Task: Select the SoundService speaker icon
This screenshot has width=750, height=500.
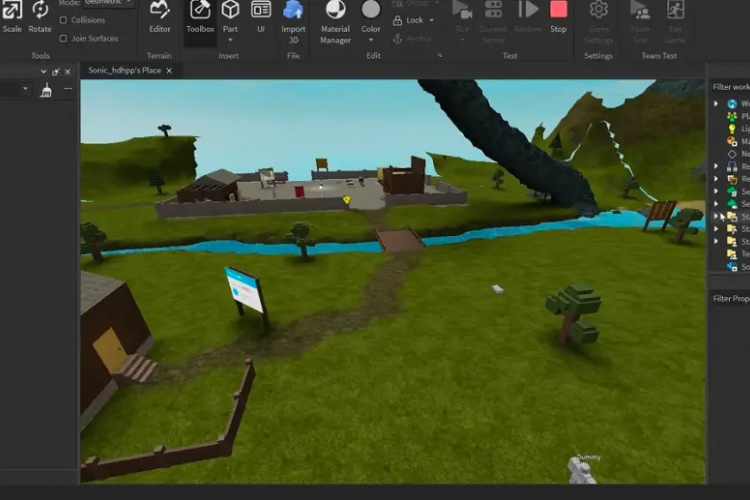Action: pyautogui.click(x=732, y=267)
